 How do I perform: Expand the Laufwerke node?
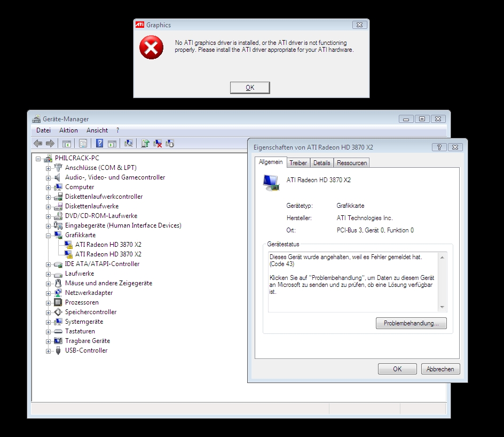(x=48, y=274)
